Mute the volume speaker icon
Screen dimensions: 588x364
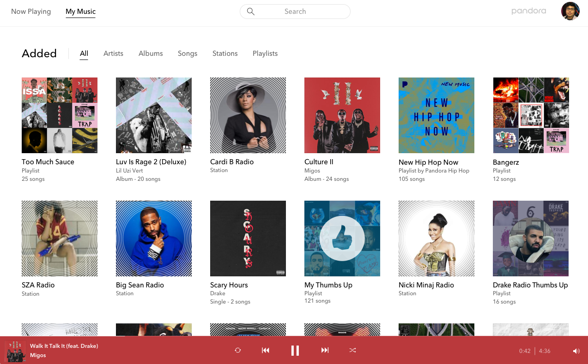click(576, 351)
